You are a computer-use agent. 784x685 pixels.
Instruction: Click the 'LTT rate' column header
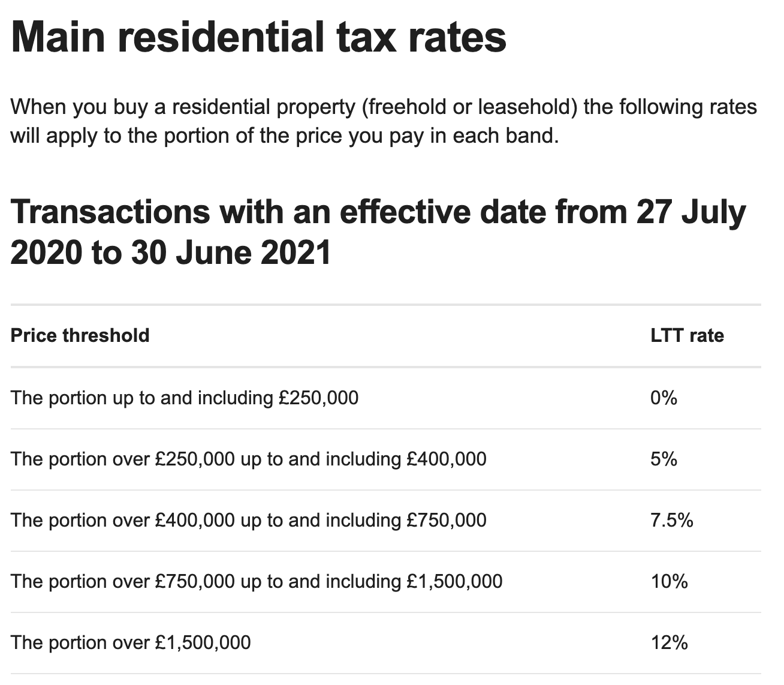687,335
